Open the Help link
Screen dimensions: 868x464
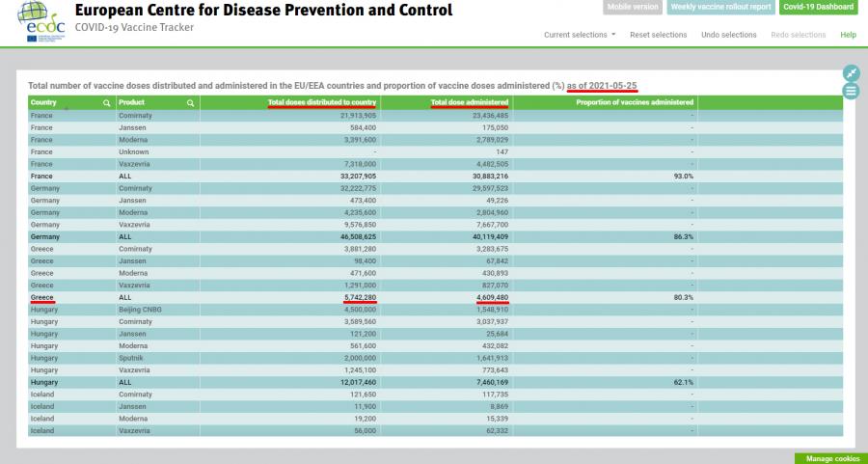[x=848, y=35]
